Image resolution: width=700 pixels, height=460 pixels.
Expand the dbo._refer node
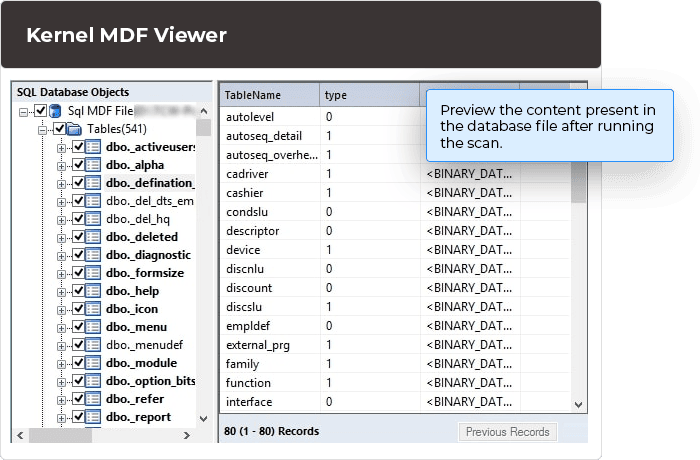(61, 400)
